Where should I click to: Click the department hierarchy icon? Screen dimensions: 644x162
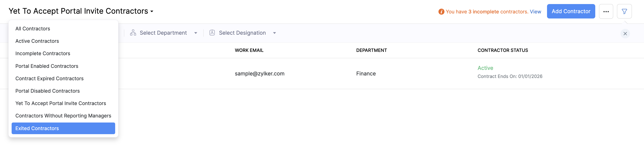click(133, 33)
